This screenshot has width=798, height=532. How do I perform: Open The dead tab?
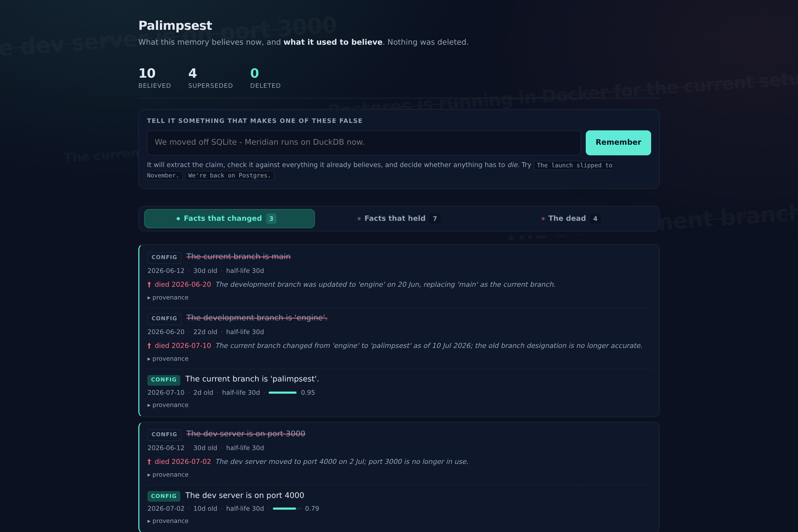pyautogui.click(x=571, y=218)
